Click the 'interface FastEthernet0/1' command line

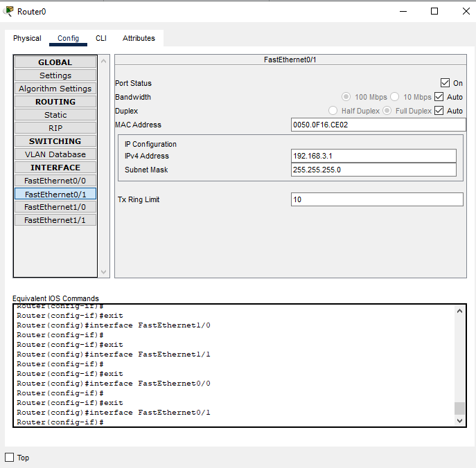(x=114, y=413)
